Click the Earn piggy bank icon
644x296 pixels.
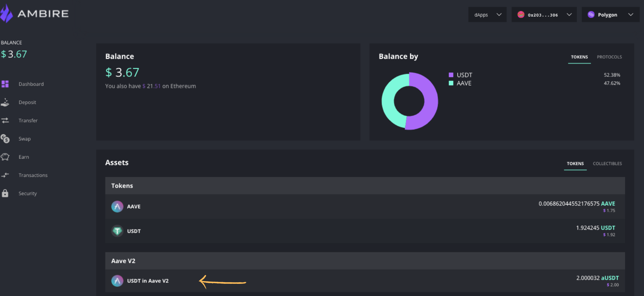point(5,157)
